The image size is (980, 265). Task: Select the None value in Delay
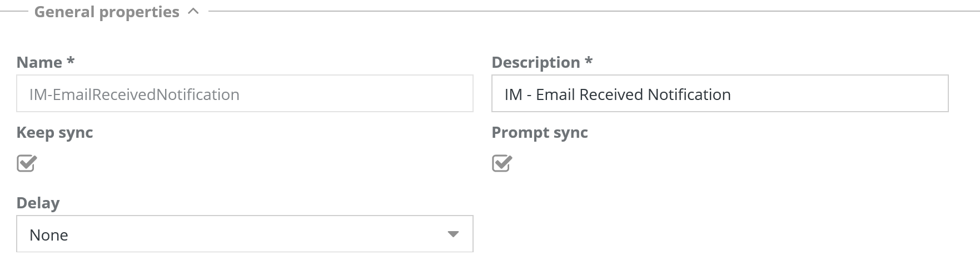click(49, 235)
